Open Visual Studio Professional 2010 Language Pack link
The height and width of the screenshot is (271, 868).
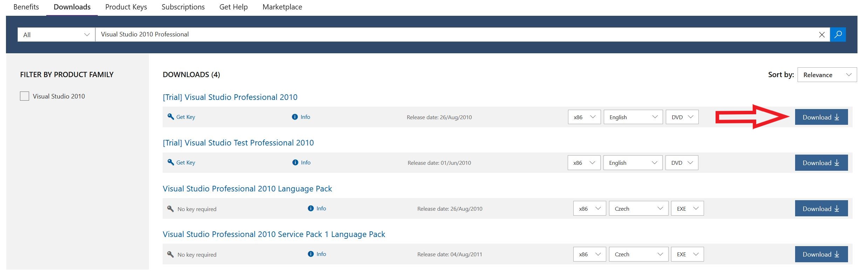(247, 189)
